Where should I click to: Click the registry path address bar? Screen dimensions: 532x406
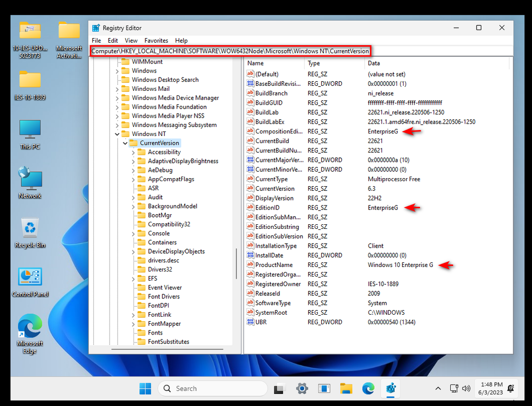pyautogui.click(x=230, y=51)
